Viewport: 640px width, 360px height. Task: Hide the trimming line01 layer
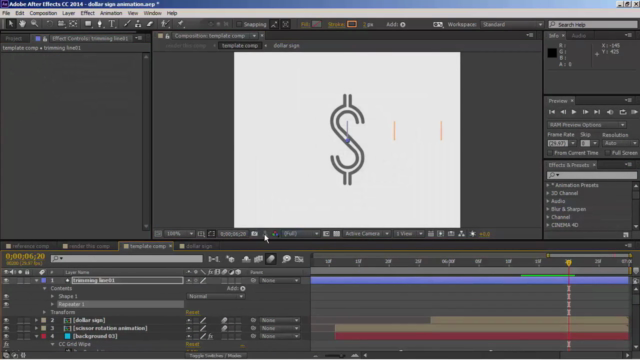pyautogui.click(x=6, y=280)
